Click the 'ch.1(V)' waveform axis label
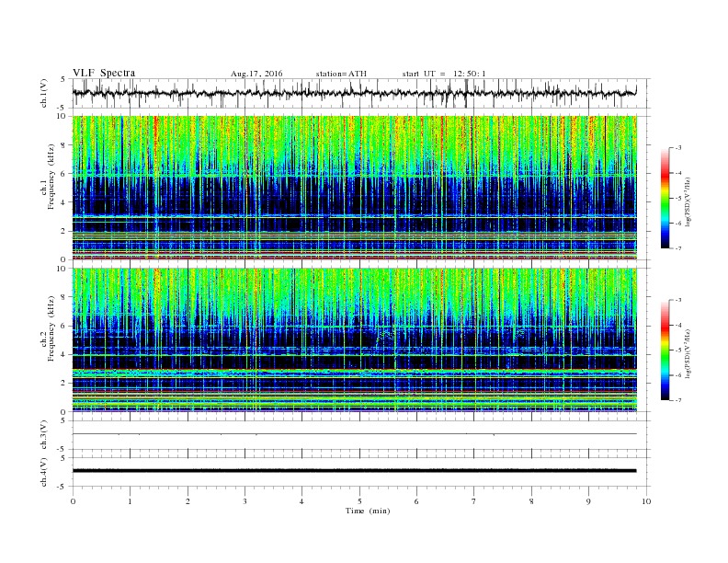Image resolution: width=728 pixels, height=563 pixels. pyautogui.click(x=44, y=93)
